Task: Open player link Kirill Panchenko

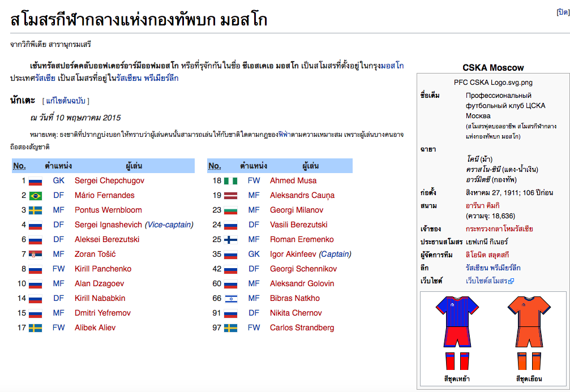Action: [x=103, y=269]
